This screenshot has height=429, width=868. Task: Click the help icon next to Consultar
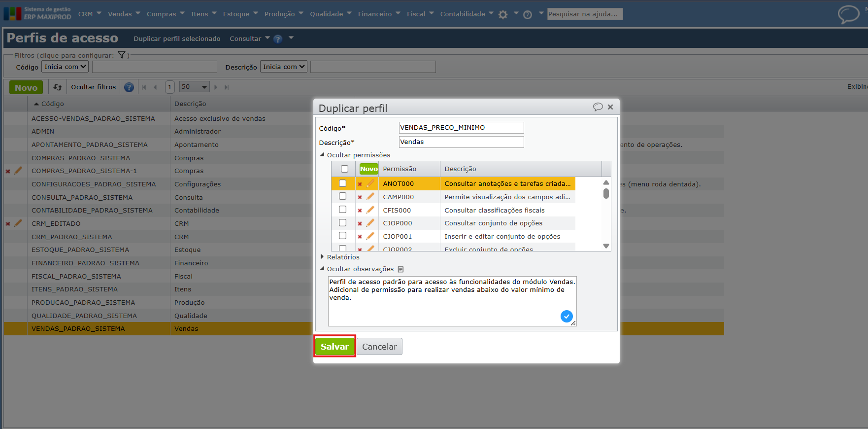[x=278, y=39]
